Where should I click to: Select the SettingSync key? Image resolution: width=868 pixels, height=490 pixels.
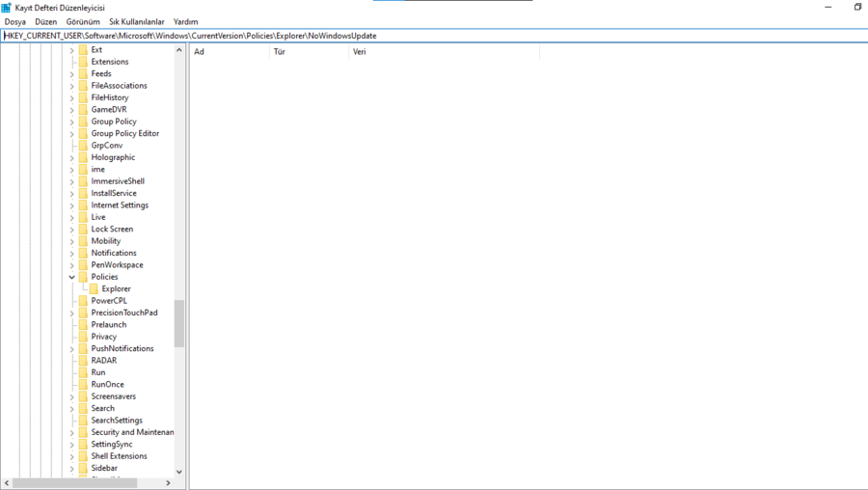[112, 444]
